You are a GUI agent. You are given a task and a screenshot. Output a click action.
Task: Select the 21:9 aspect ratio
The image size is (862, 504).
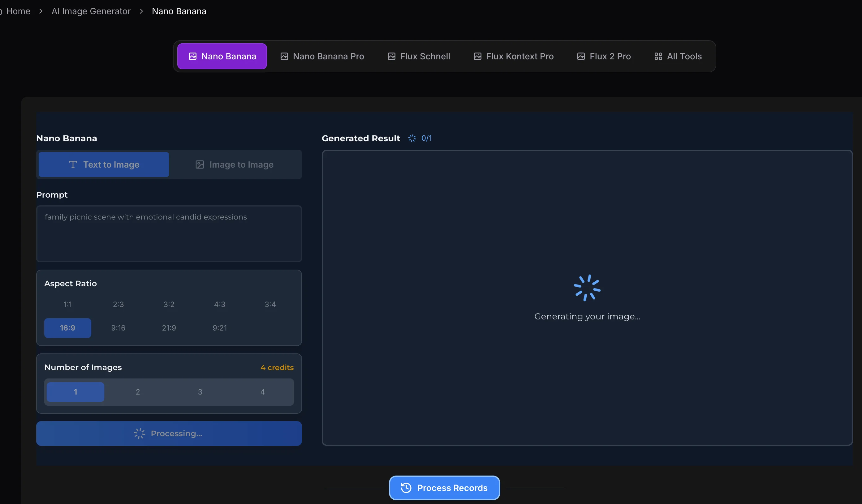[169, 328]
